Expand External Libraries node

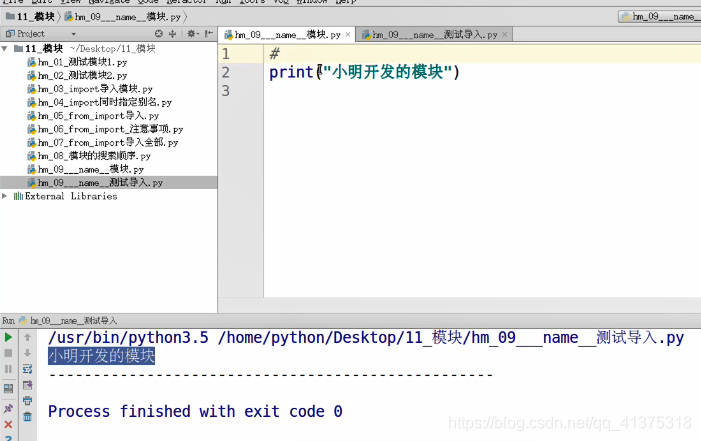4,196
